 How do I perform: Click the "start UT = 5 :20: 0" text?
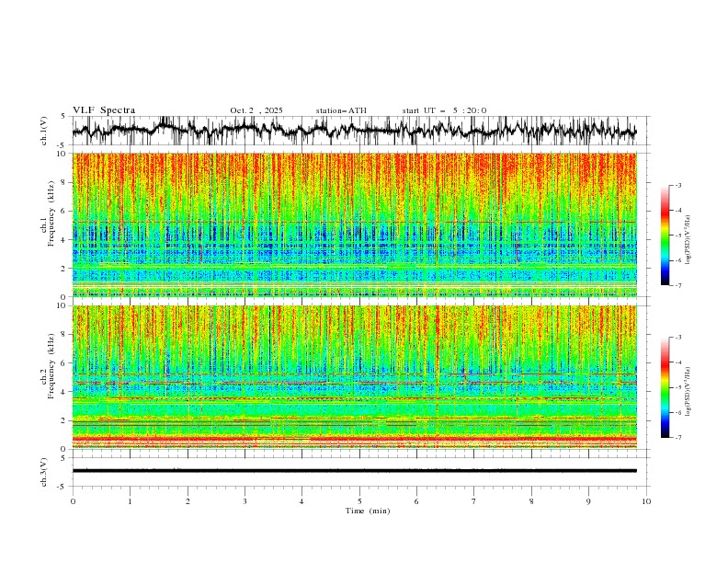[444, 110]
